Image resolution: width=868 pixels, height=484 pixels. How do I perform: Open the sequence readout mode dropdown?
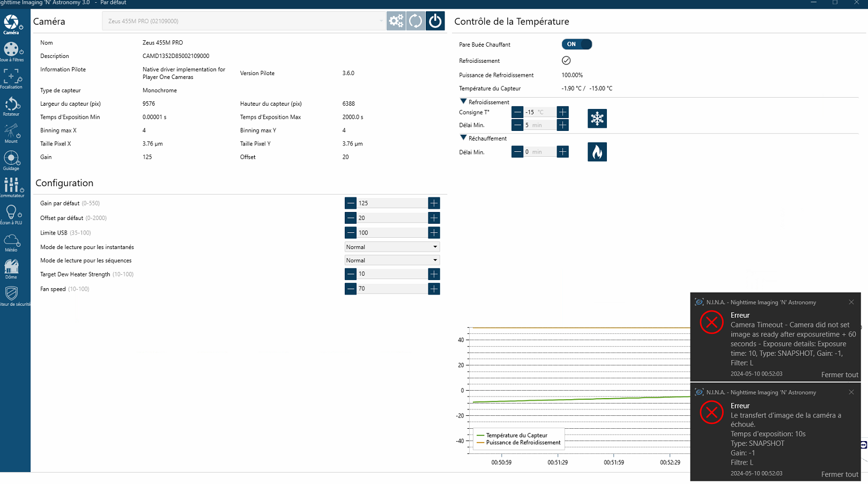(392, 261)
